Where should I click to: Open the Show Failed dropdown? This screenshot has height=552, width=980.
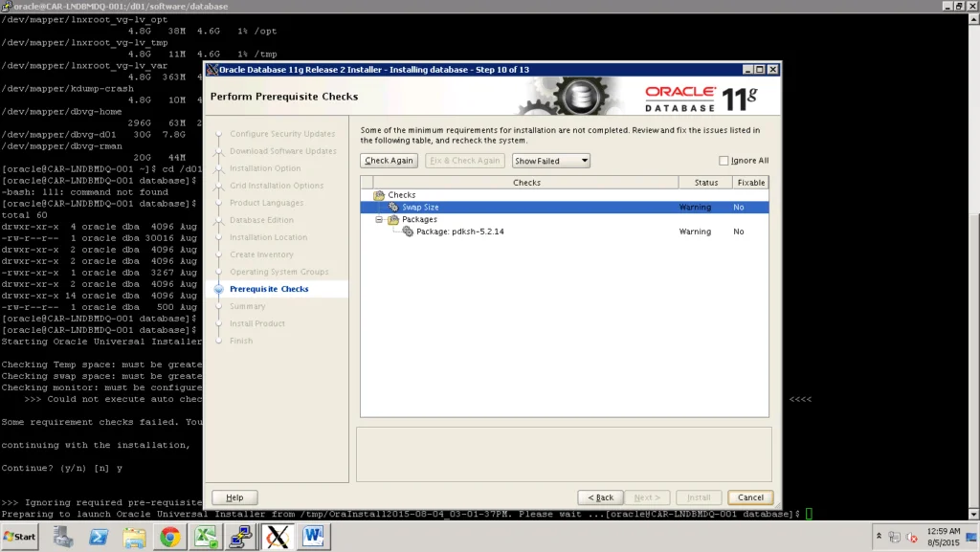(550, 161)
